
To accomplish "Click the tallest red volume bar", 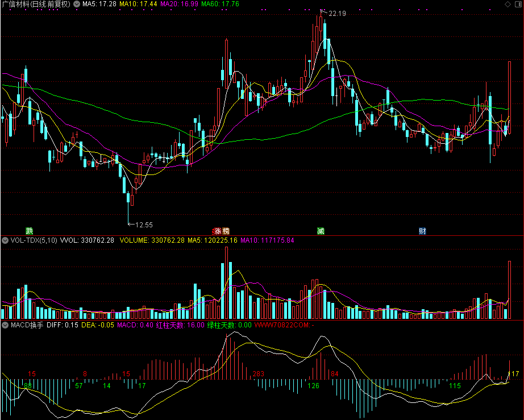I will (226, 282).
